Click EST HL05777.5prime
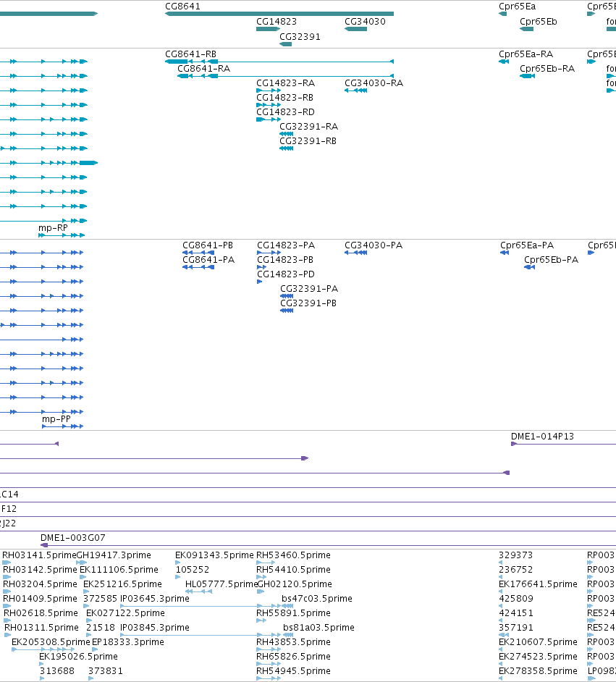The image size is (616, 682). tap(221, 584)
